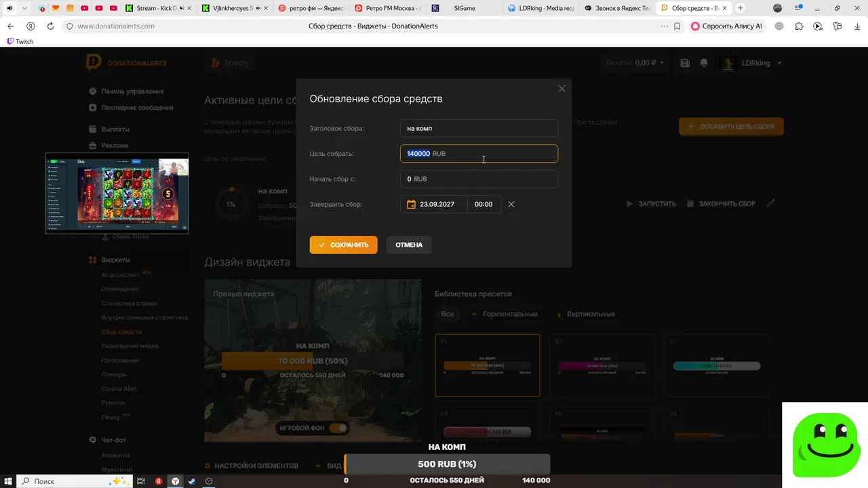Click the Цель собрать amount field

pyautogui.click(x=479, y=154)
